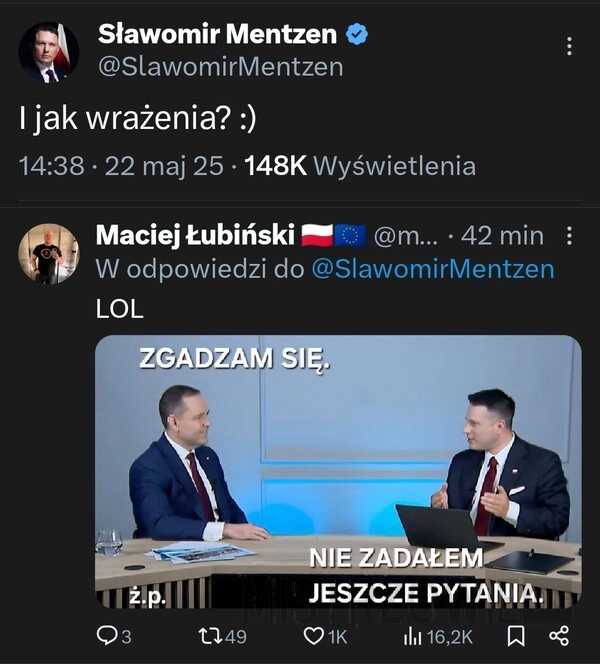Open Sławomir Mentzen's profile picture

click(x=48, y=51)
